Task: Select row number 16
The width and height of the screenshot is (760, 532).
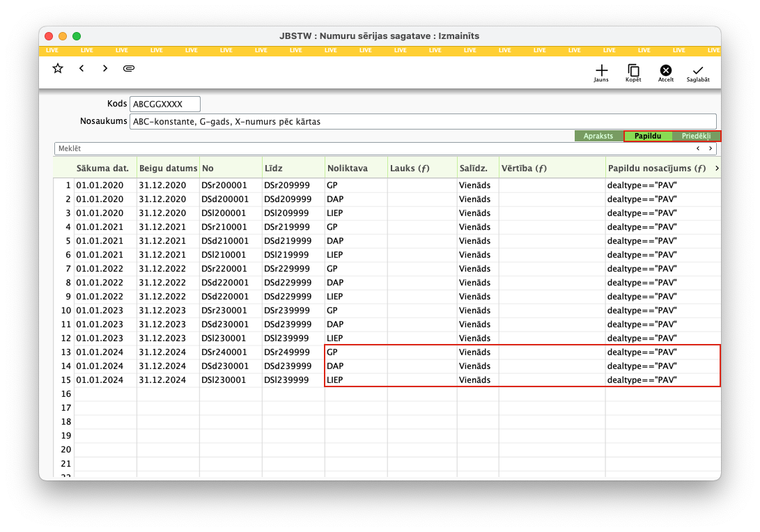Action: (x=66, y=394)
